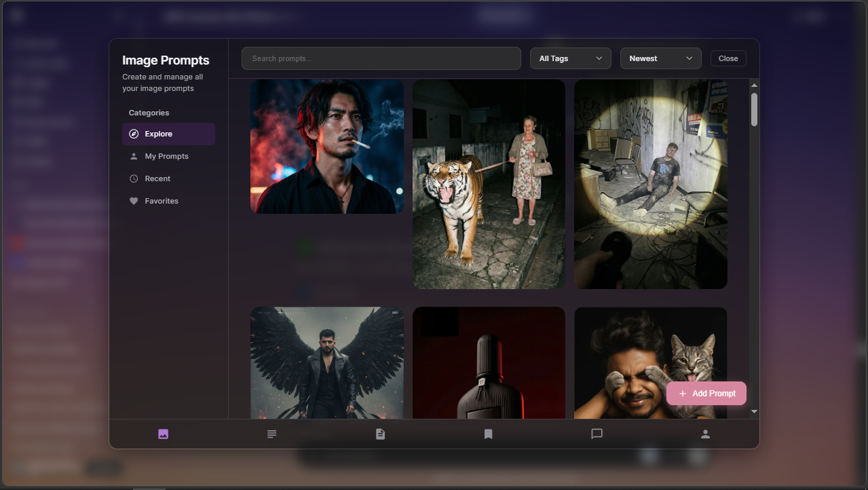This screenshot has width=868, height=490.
Task: Click the scrollbar up arrow
Action: [x=754, y=85]
